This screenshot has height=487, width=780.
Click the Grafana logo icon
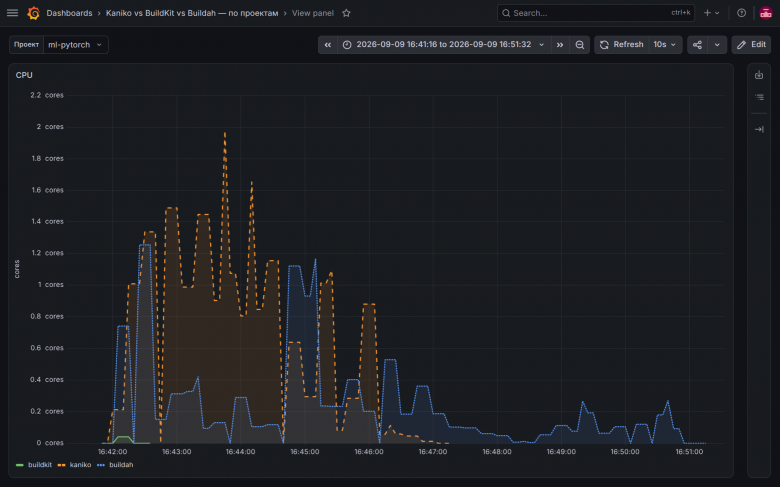coord(33,13)
